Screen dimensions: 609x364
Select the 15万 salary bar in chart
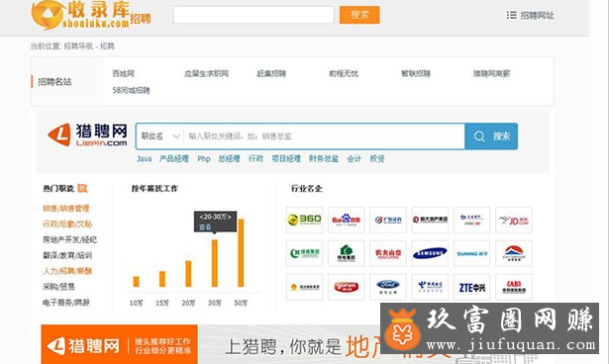pos(162,279)
